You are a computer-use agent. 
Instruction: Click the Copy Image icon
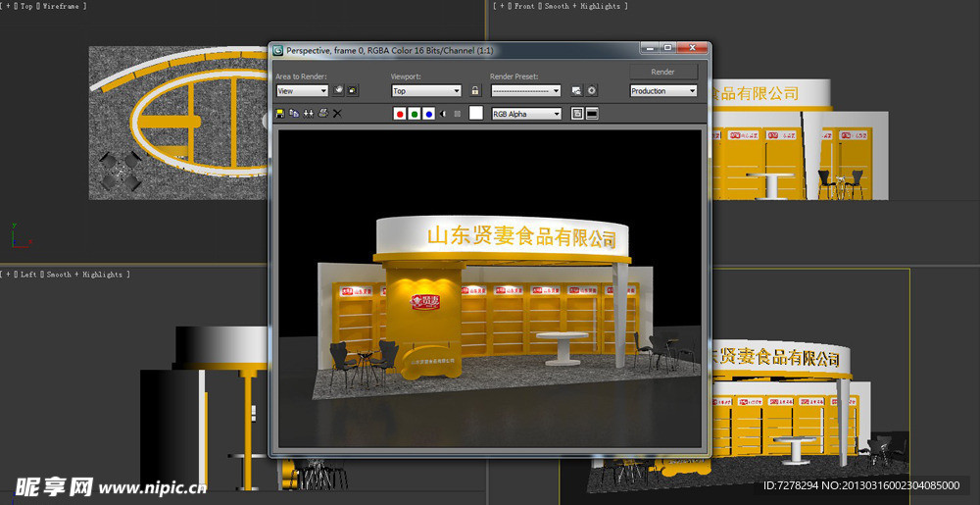(x=294, y=114)
